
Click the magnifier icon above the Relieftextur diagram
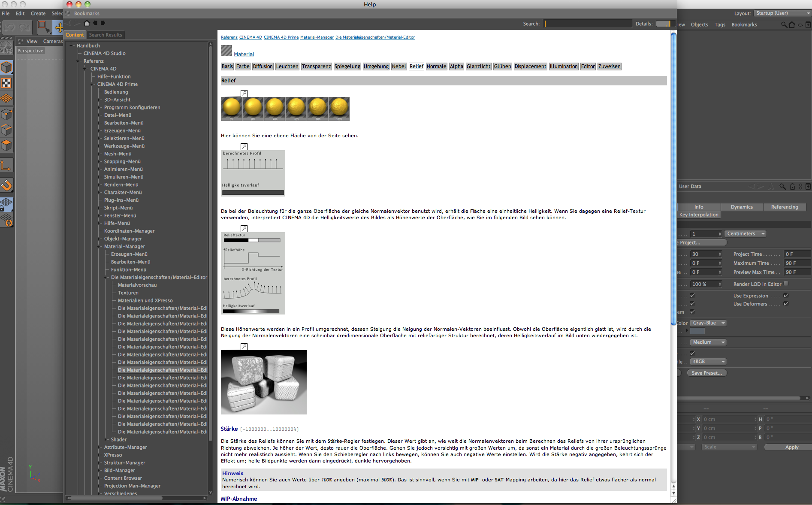pyautogui.click(x=244, y=228)
